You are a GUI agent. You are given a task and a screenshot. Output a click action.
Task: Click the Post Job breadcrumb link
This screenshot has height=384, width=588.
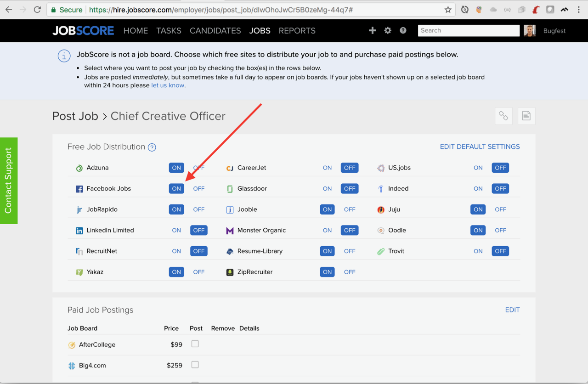pyautogui.click(x=75, y=116)
